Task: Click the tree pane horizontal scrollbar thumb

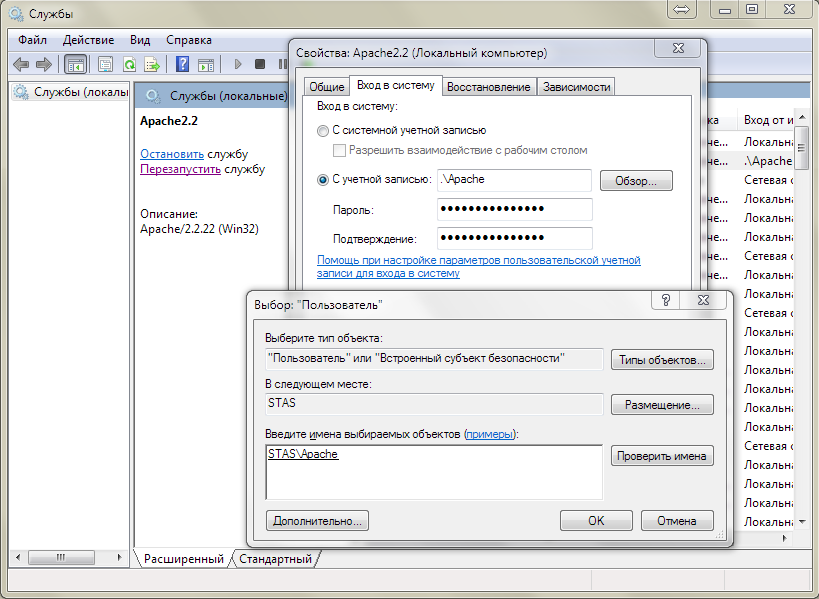Action: [x=61, y=557]
